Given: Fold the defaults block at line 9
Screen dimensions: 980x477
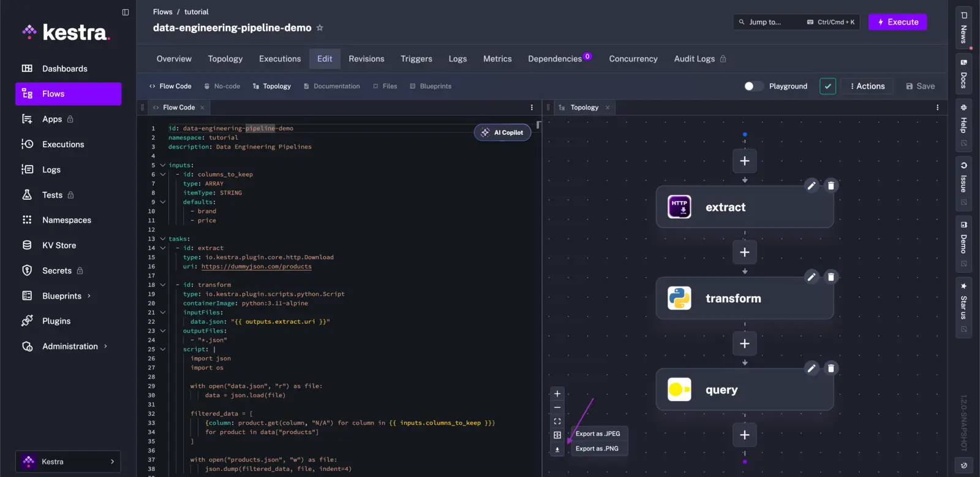Looking at the screenshot, I should pyautogui.click(x=162, y=202).
